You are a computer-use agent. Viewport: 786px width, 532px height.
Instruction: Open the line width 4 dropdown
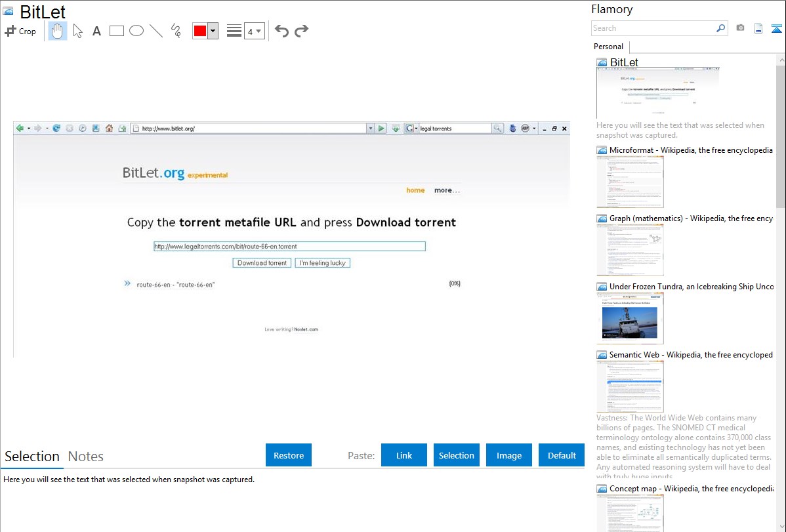point(255,31)
